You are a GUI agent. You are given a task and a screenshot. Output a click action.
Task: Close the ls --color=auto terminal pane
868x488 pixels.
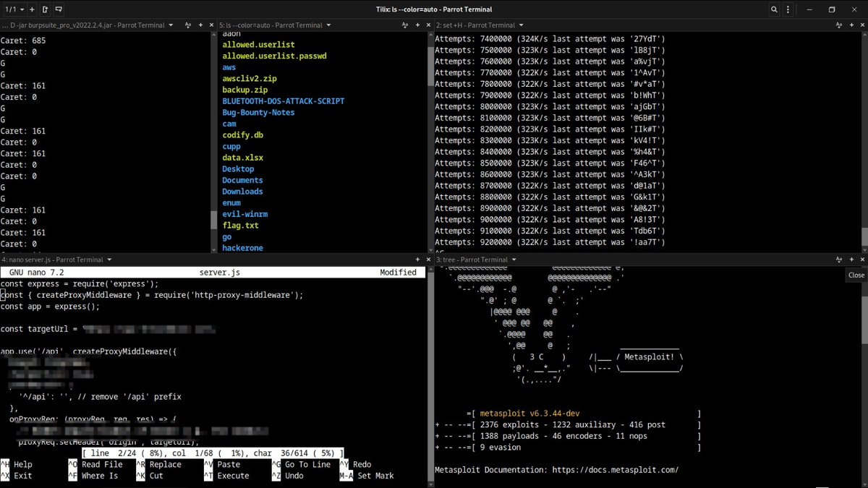428,25
